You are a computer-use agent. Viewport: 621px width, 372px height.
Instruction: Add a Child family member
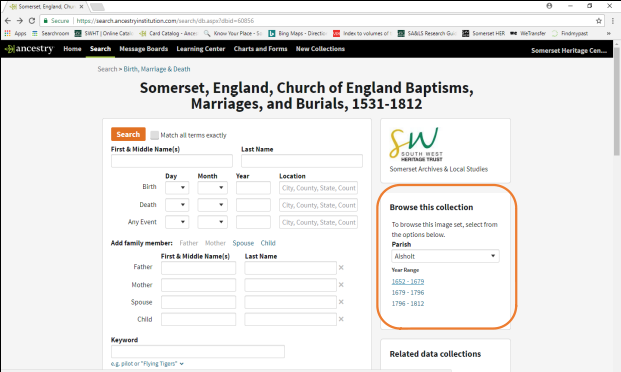[268, 243]
